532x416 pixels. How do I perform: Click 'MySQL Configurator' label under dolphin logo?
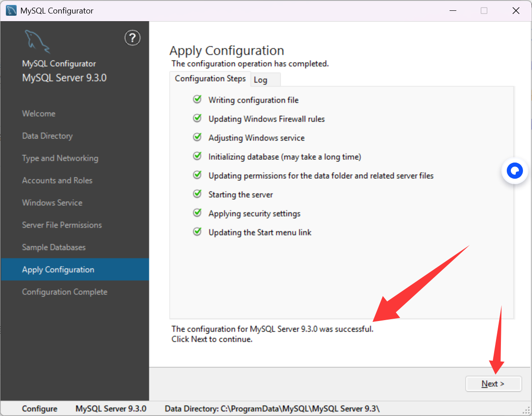[59, 64]
